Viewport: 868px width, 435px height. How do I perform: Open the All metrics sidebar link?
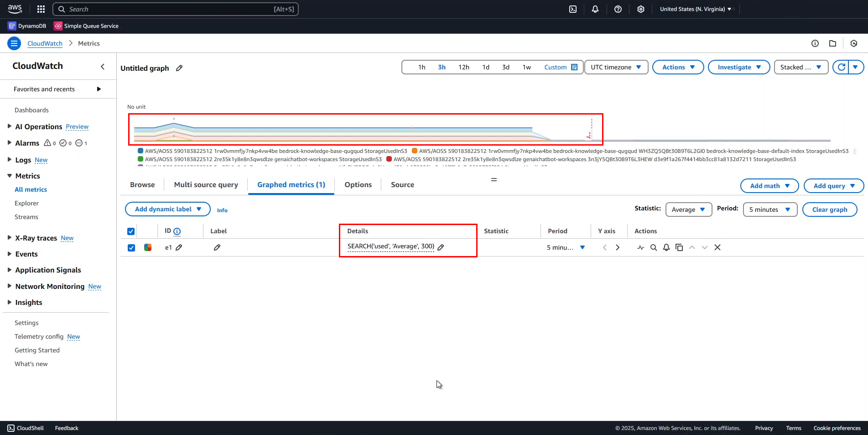(x=31, y=189)
